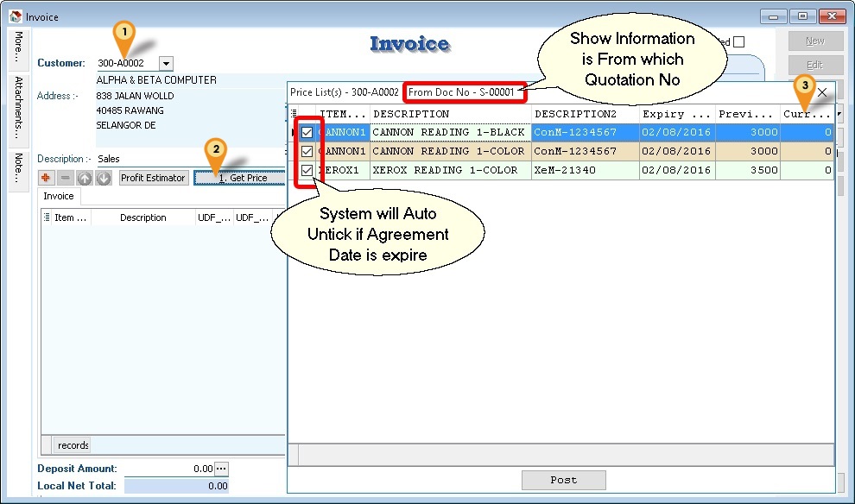Toggle the XEROX READING 1-COLOR checkbox
Screen dimensions: 855x504
click(307, 170)
